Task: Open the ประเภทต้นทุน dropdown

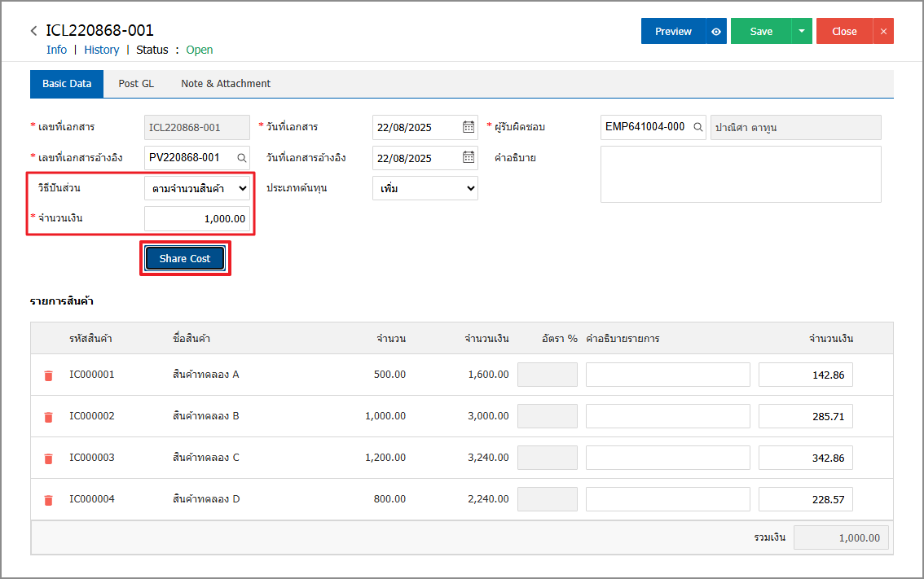Action: [x=425, y=188]
